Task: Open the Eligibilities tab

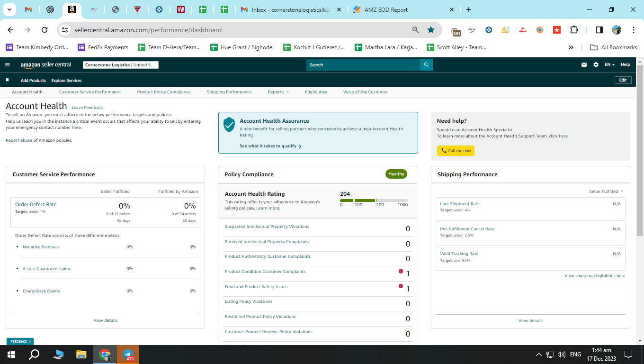Action: click(316, 92)
